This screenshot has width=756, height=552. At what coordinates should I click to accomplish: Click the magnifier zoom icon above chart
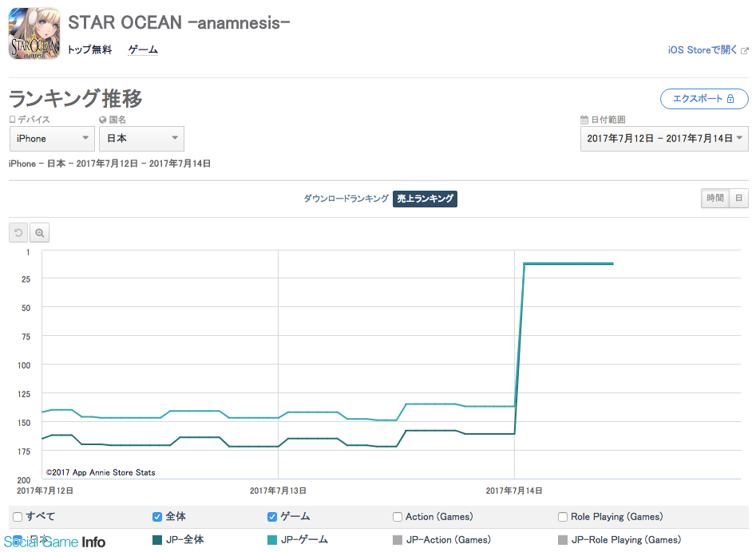(40, 233)
